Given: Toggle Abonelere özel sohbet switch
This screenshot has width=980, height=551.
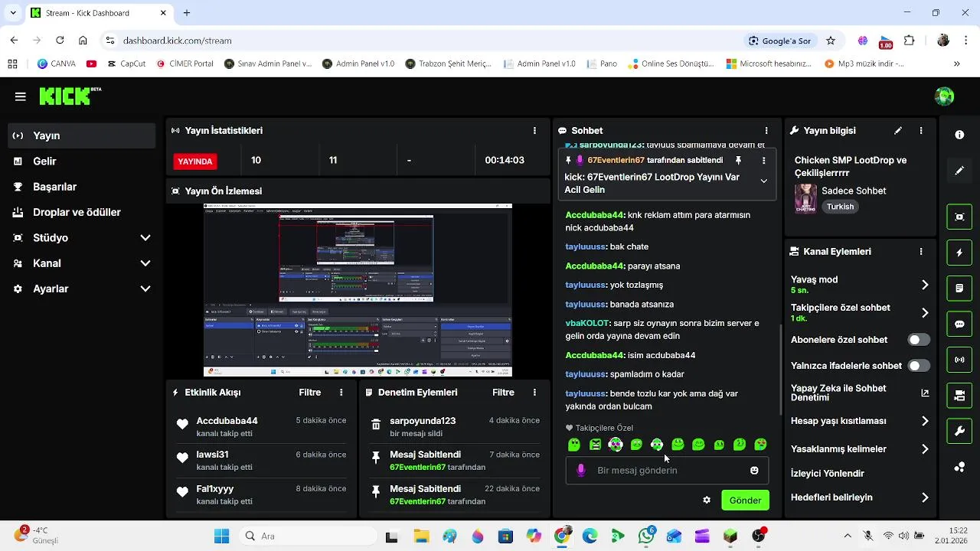Looking at the screenshot, I should point(919,340).
